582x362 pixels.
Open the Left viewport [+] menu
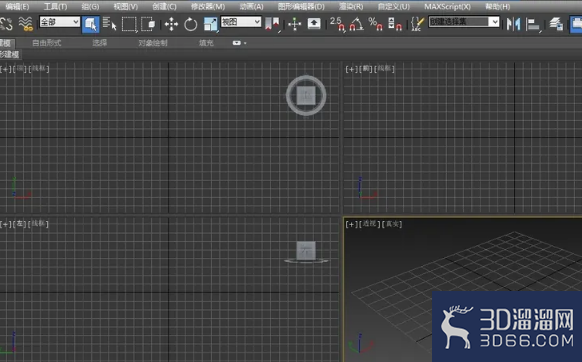(6, 224)
